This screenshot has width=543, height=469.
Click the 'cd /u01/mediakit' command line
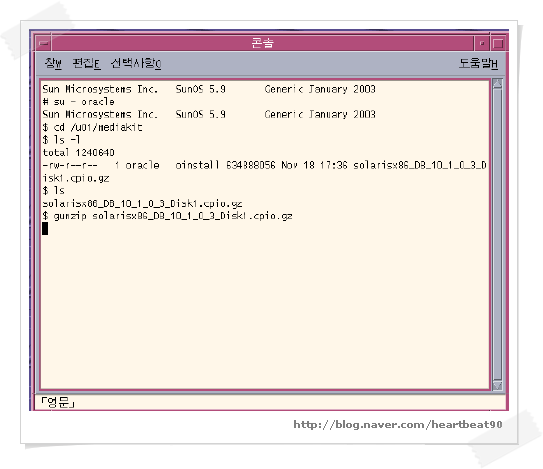click(92, 127)
